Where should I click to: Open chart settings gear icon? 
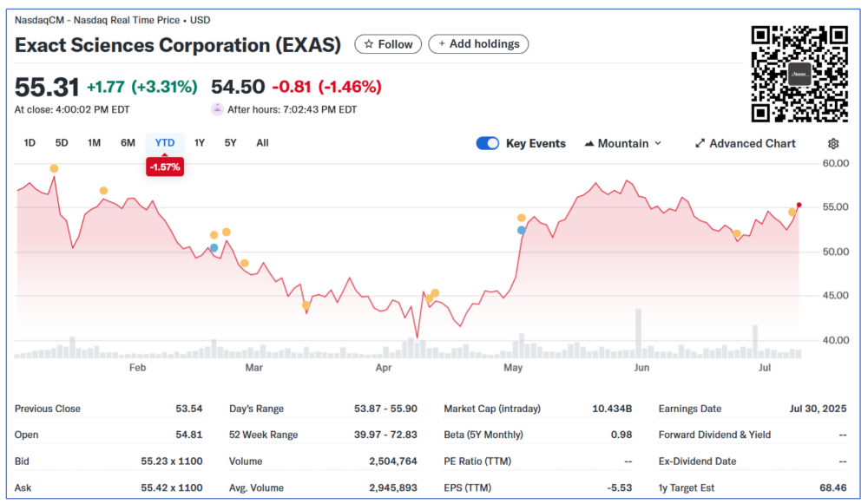click(x=833, y=144)
